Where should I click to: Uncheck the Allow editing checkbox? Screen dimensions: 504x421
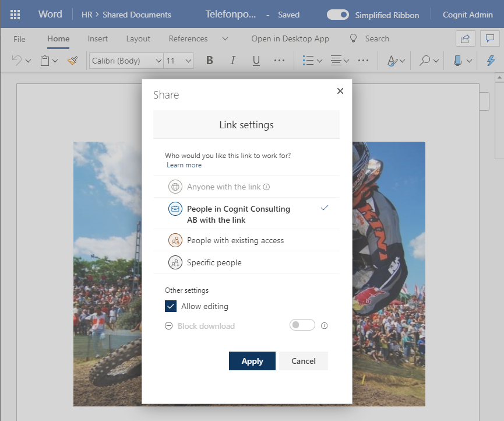click(x=171, y=306)
